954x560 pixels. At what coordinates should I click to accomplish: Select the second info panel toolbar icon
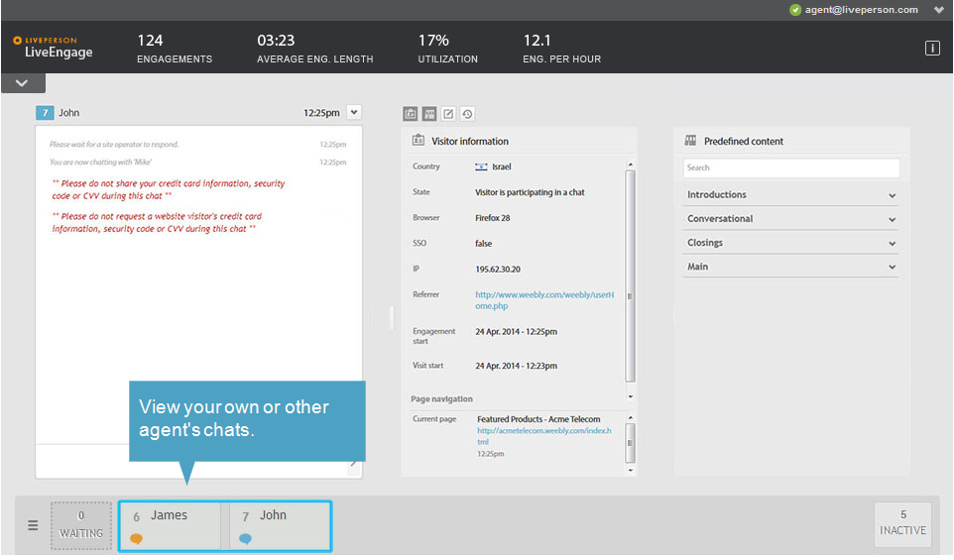429,114
